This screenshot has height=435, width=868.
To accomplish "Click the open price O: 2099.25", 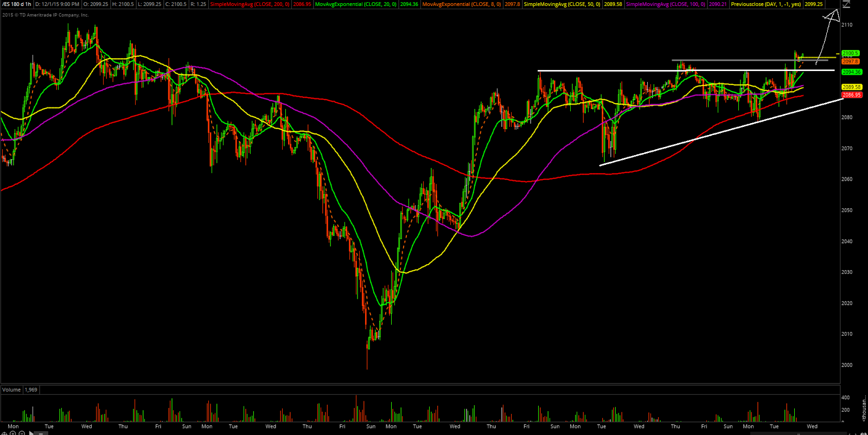I will [x=95, y=4].
